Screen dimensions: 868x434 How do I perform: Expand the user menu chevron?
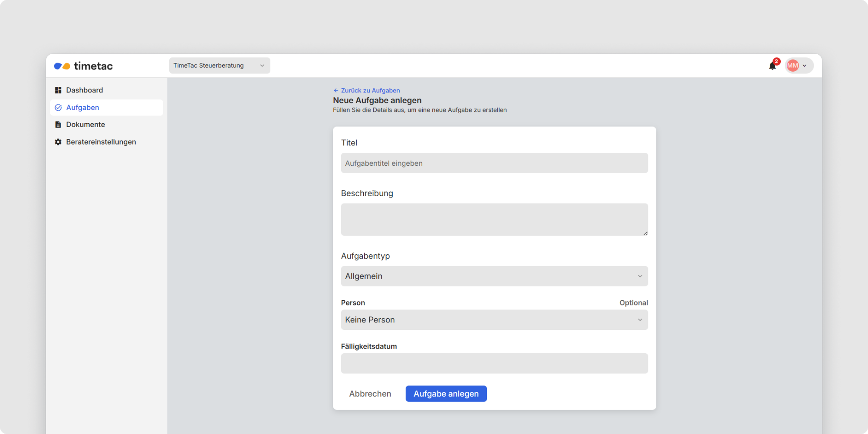pyautogui.click(x=805, y=66)
